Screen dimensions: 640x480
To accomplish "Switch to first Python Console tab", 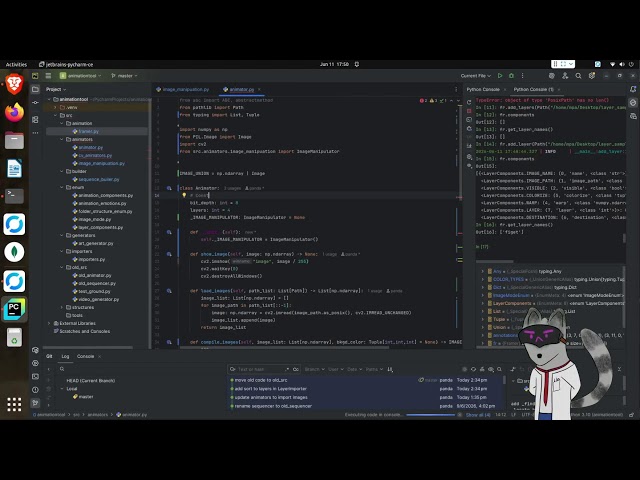I will tap(483, 89).
